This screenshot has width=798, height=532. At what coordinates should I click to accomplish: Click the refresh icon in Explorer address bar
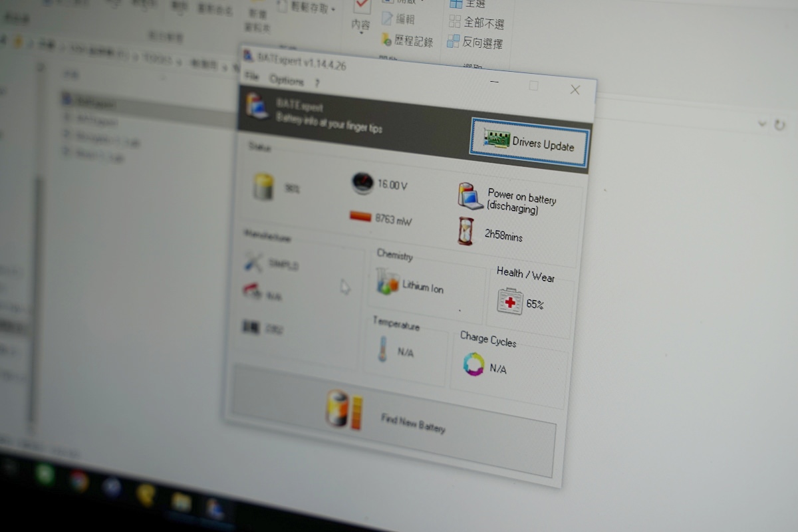coord(779,124)
